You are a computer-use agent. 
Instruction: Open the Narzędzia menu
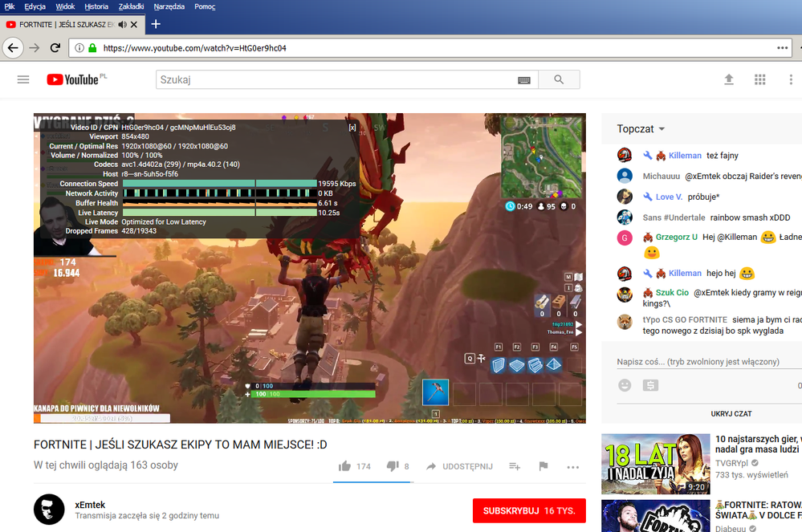point(169,6)
